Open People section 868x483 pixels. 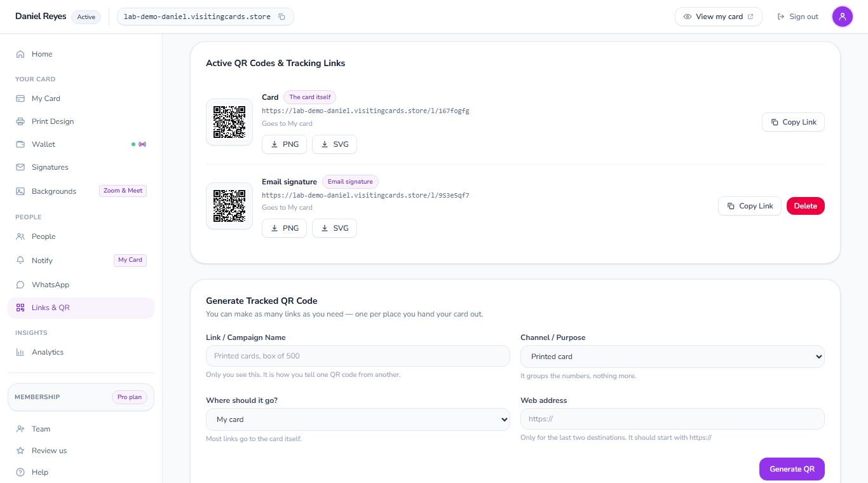tap(81, 236)
